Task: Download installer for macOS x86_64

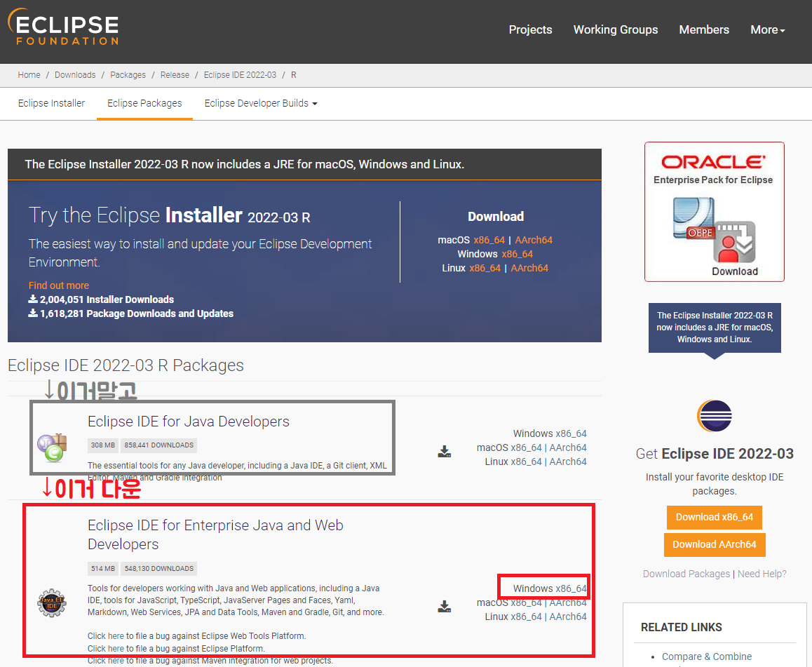Action: (489, 240)
